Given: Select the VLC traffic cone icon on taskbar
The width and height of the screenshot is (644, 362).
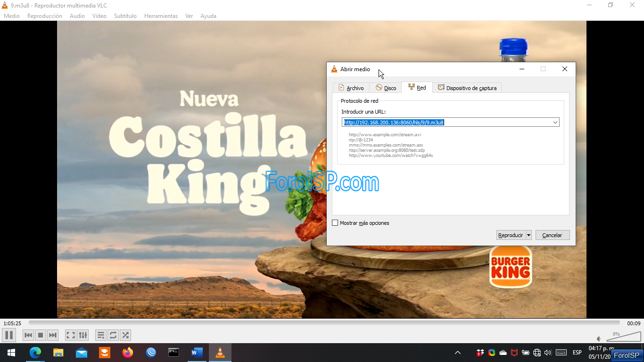Looking at the screenshot, I should [220, 352].
